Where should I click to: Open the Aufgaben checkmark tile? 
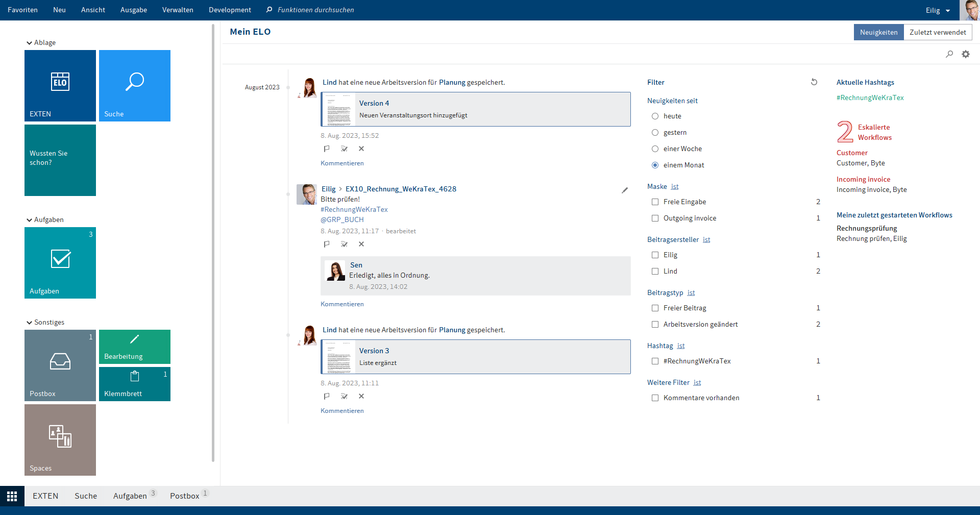[x=60, y=262]
